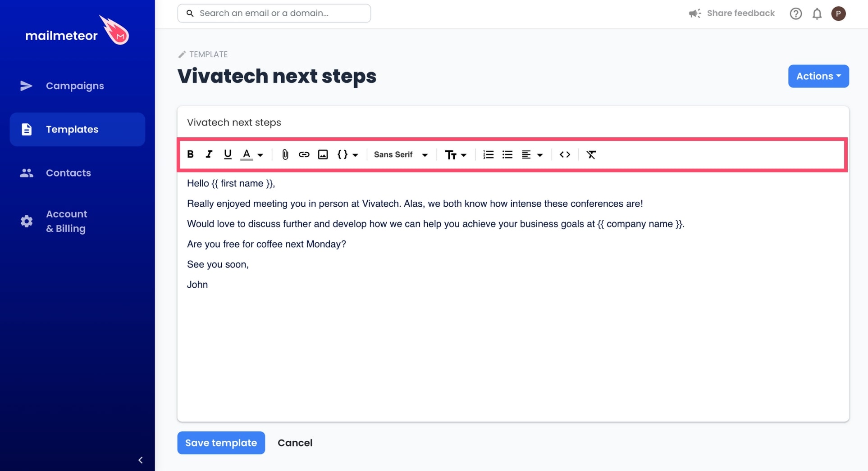868x471 pixels.
Task: Clear formatting with the strike-through T icon
Action: tap(591, 154)
